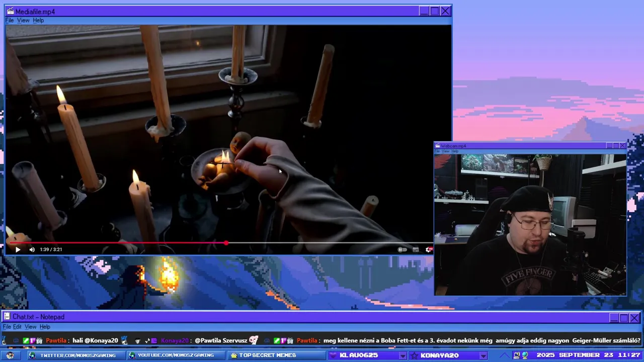Click the KONAYA20 star icon
The height and width of the screenshot is (362, 644).
click(x=414, y=355)
